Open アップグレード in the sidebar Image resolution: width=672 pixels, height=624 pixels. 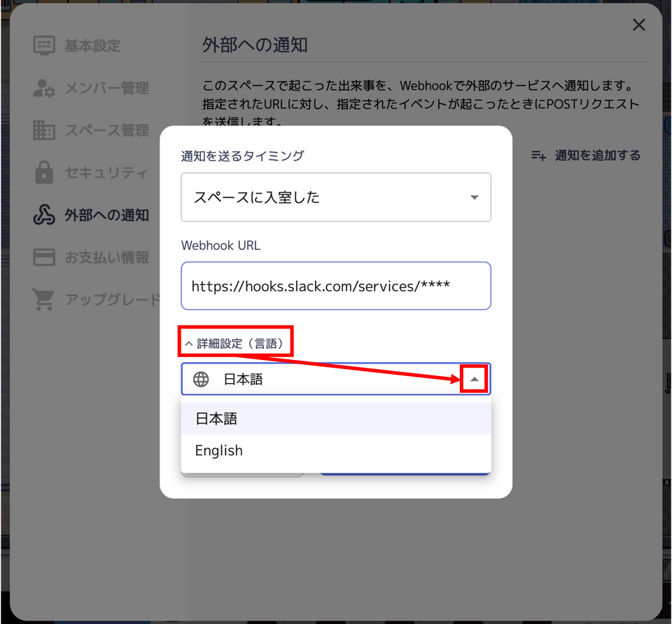[x=97, y=299]
